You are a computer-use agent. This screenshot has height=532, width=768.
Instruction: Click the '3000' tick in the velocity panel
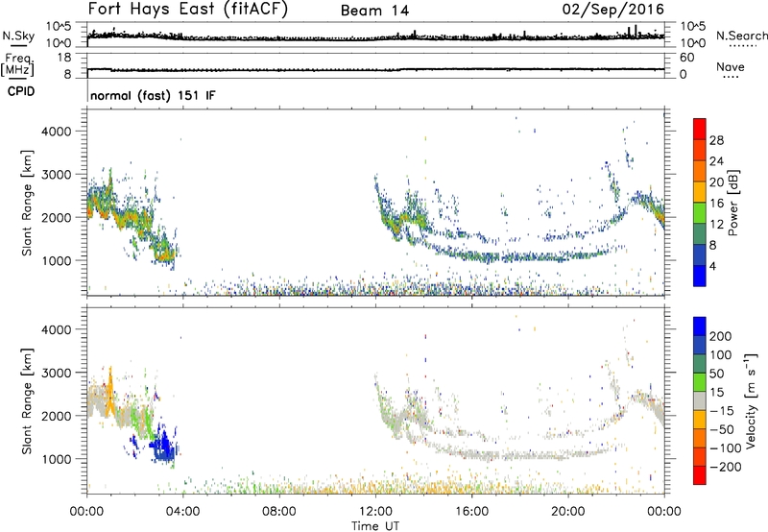[x=56, y=373]
